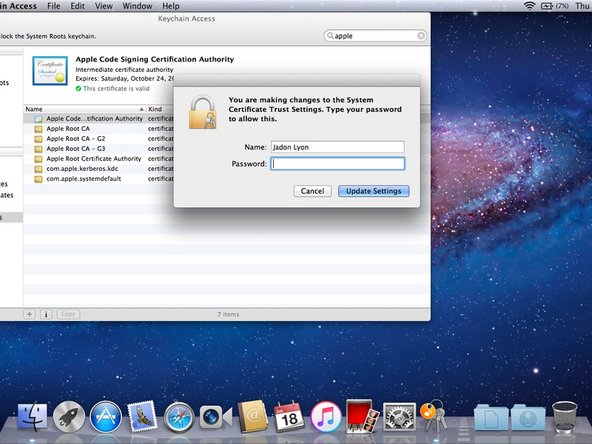The width and height of the screenshot is (592, 444).
Task: Open Mail stamp icon in dock
Action: pos(142,416)
